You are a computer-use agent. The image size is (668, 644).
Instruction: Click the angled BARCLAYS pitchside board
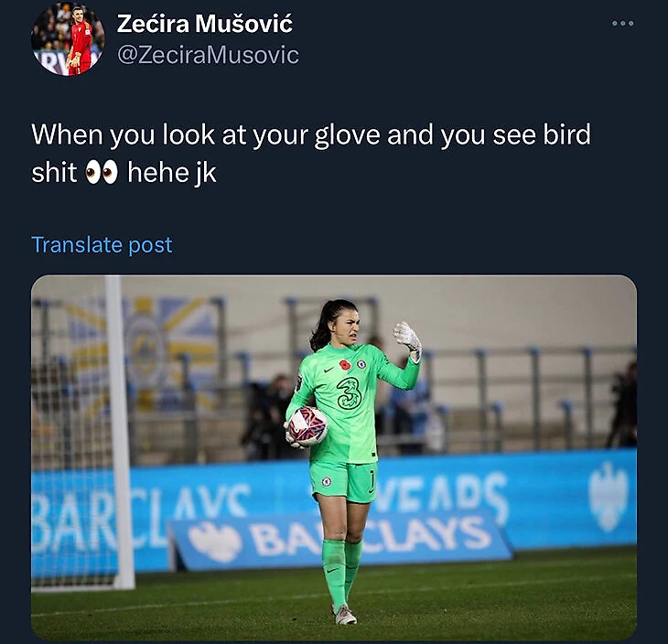[x=340, y=540]
